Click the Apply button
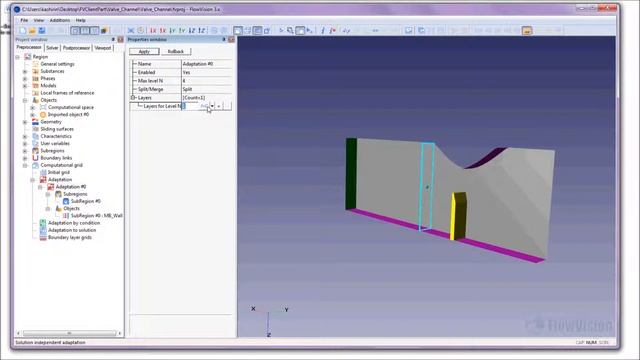The height and width of the screenshot is (360, 640). tap(144, 51)
